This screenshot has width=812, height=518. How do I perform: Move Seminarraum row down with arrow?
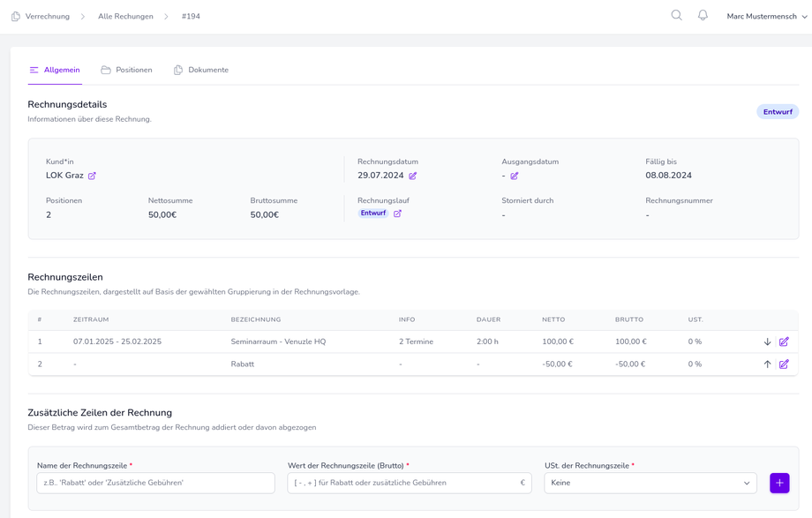767,342
